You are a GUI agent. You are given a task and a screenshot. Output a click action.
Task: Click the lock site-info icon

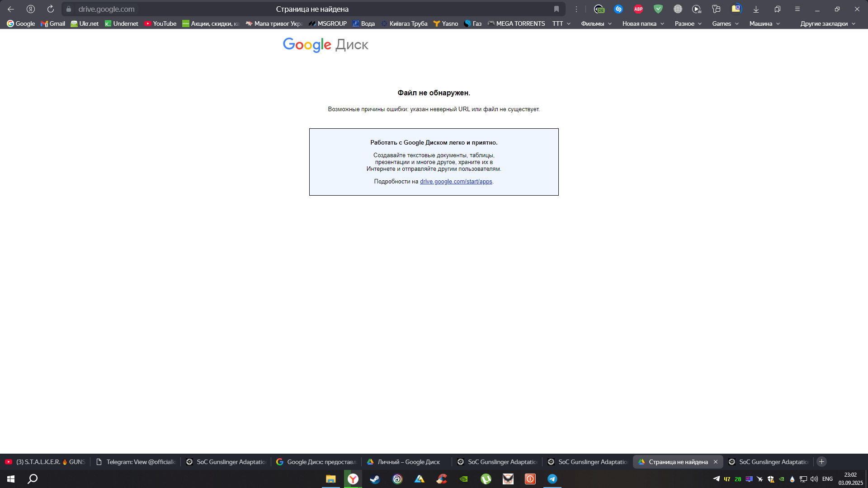click(69, 9)
